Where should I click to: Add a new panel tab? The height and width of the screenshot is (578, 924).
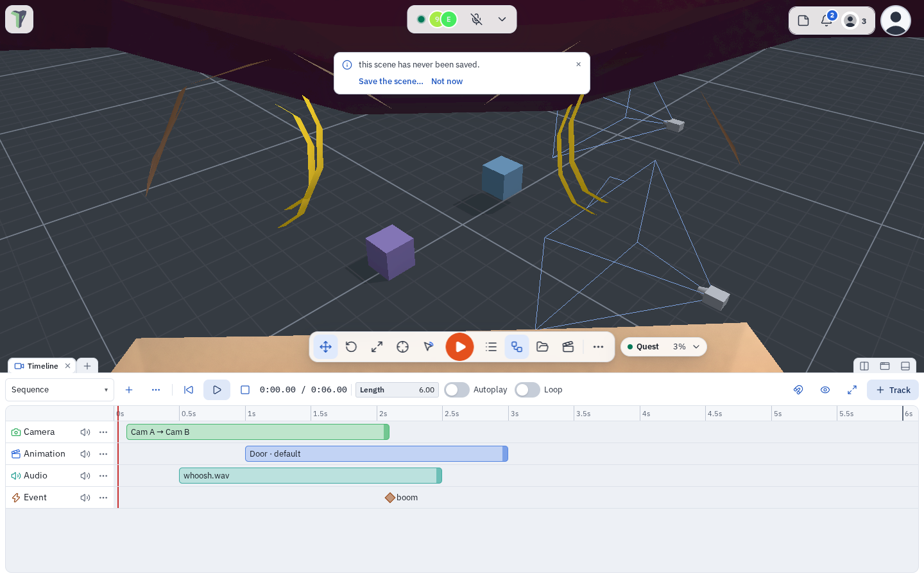(87, 366)
